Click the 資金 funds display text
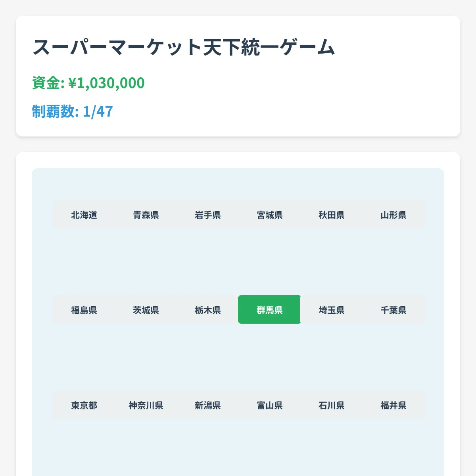This screenshot has width=476, height=476. click(x=88, y=83)
